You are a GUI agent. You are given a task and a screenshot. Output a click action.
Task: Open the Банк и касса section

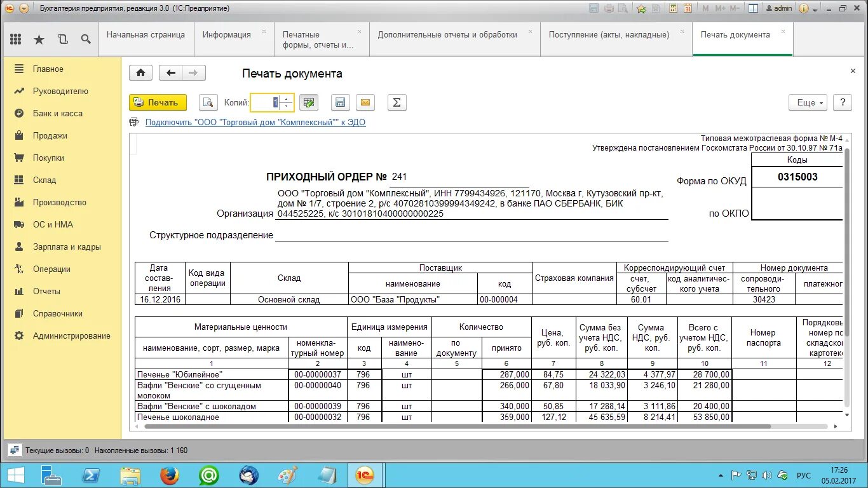61,113
